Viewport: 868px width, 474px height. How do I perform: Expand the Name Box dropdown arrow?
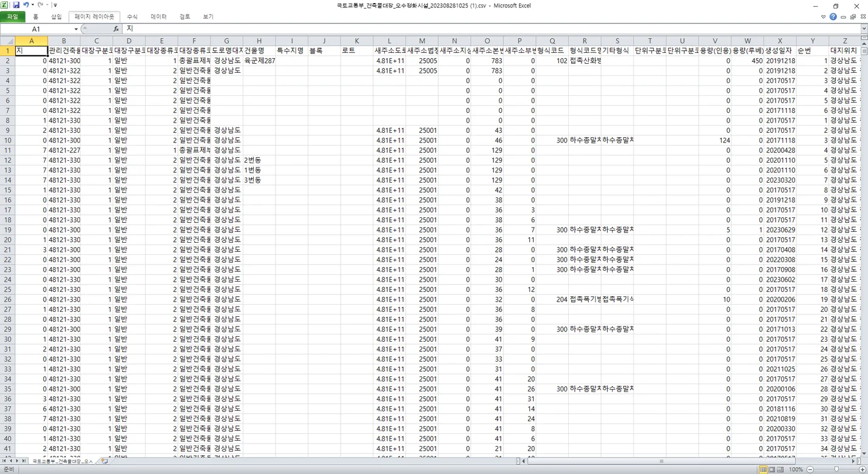click(76, 29)
